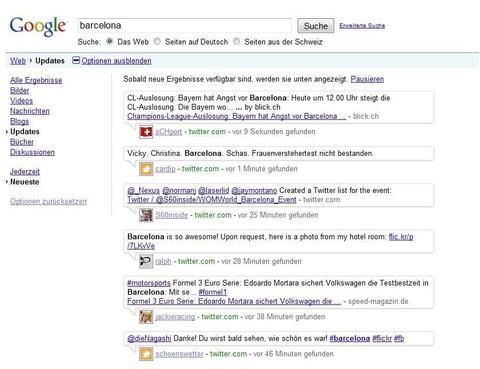Click the Google logo
This screenshot has height=369, width=480.
coord(38,26)
